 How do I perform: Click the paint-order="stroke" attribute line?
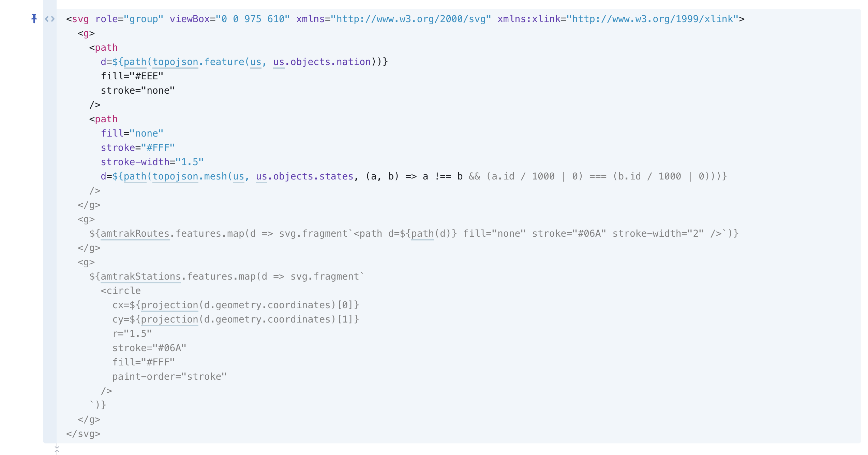[x=169, y=377]
